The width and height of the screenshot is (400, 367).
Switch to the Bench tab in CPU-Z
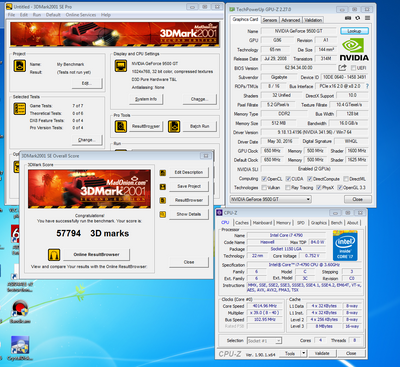coord(336,223)
